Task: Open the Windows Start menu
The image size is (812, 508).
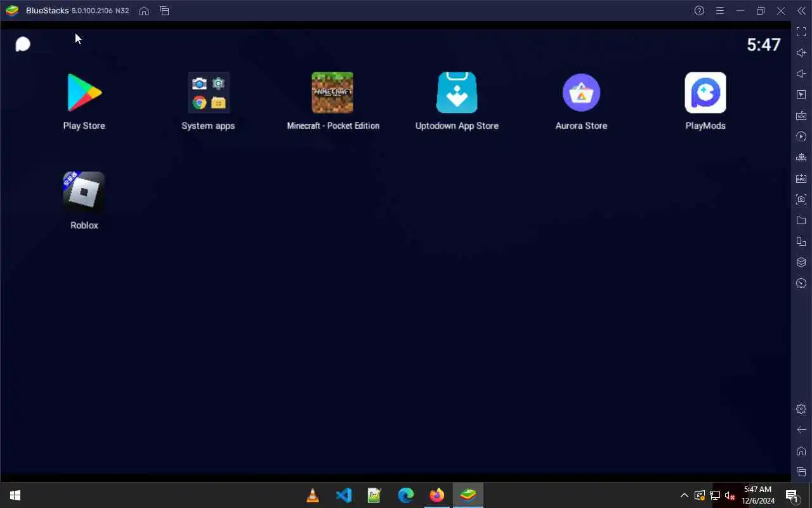Action: [15, 495]
